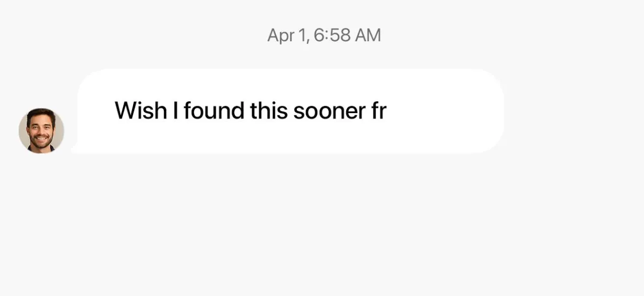Click the word "Wish" in the message
Screen dimensions: 644x296
click(x=140, y=111)
